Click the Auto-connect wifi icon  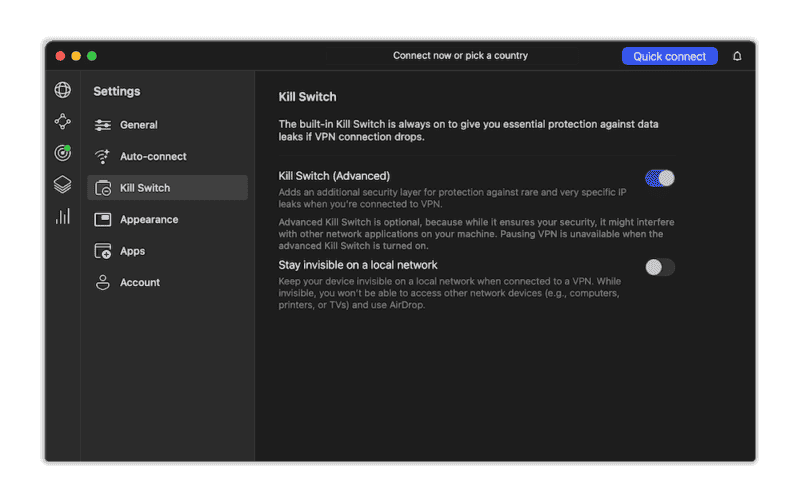tap(103, 157)
